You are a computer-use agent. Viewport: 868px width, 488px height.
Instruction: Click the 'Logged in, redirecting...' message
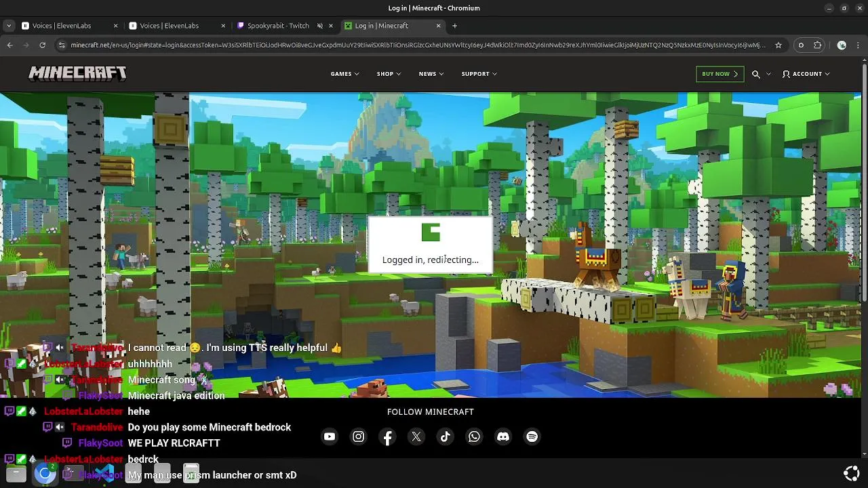430,260
